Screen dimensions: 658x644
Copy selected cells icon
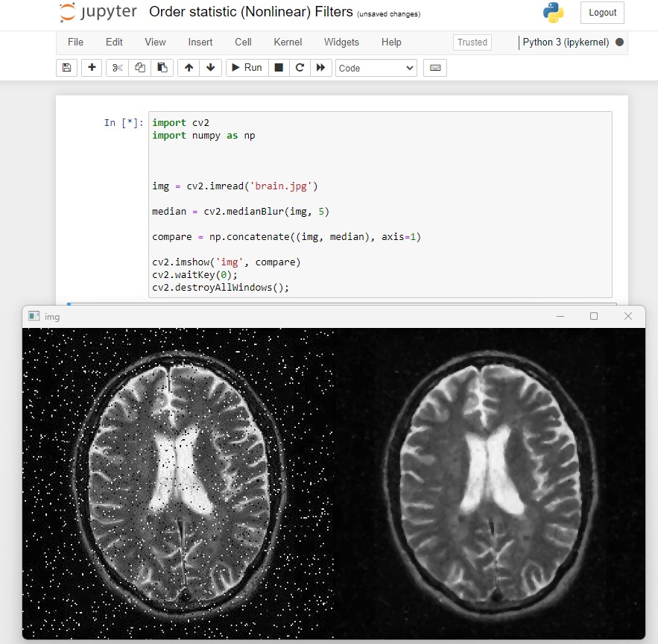[x=140, y=68]
